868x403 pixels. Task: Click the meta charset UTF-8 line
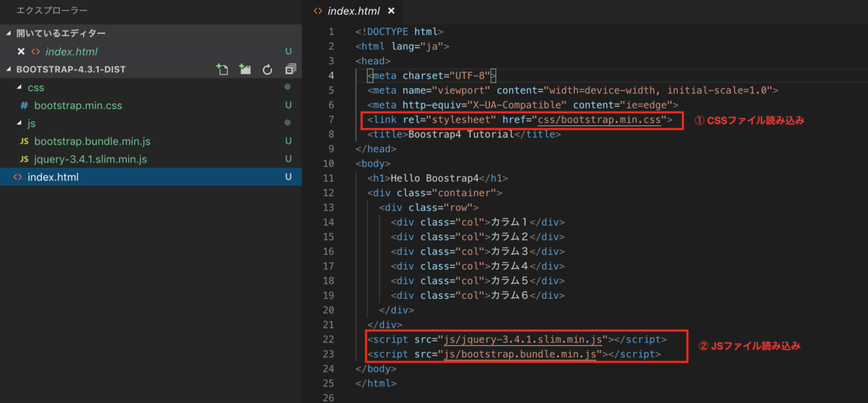tap(431, 75)
